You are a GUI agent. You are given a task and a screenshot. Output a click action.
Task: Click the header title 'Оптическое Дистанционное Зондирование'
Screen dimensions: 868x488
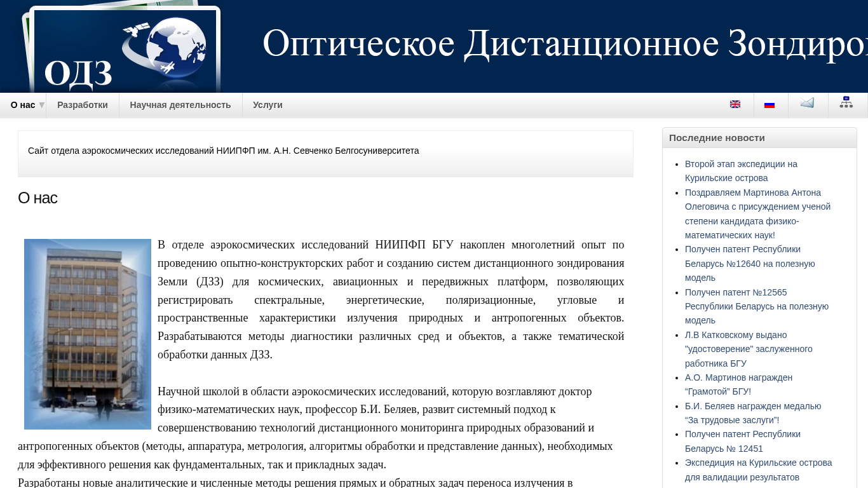coord(565,43)
